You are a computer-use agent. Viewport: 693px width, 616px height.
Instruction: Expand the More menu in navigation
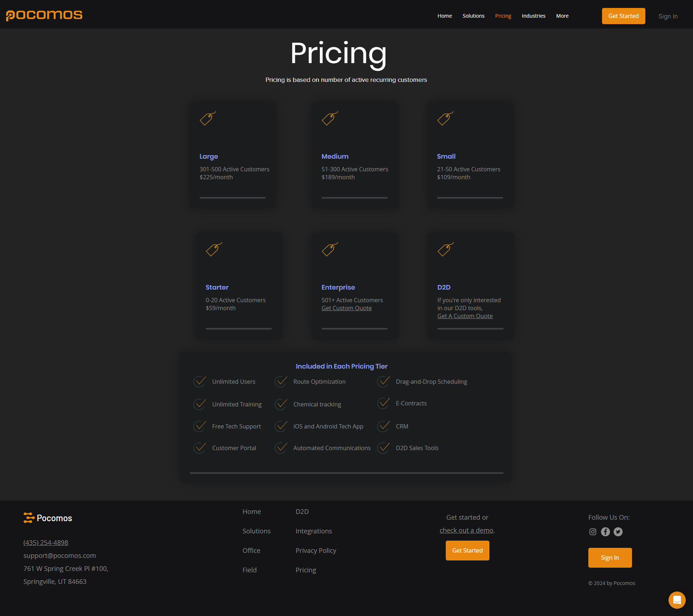pyautogui.click(x=562, y=16)
